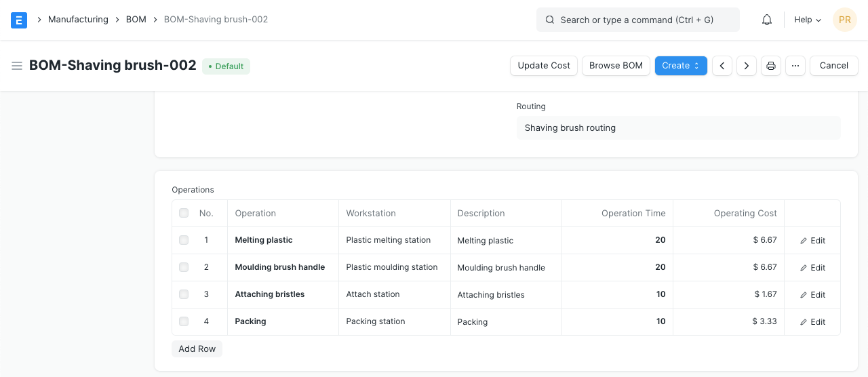This screenshot has width=868, height=377.
Task: Focus the search or command bar
Action: [x=637, y=20]
